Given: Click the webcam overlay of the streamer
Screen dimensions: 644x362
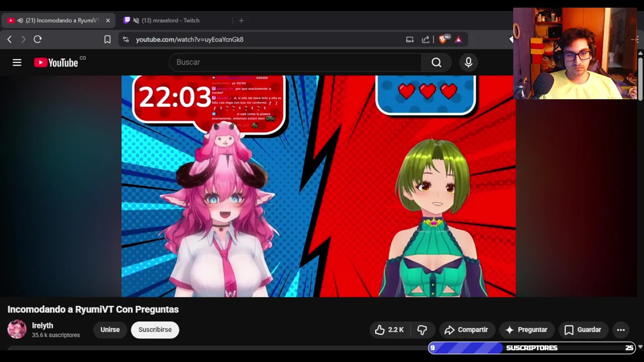Looking at the screenshot, I should (575, 53).
